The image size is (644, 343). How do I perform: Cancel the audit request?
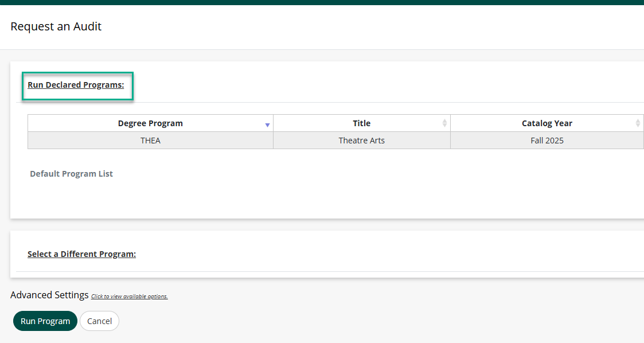(x=99, y=321)
